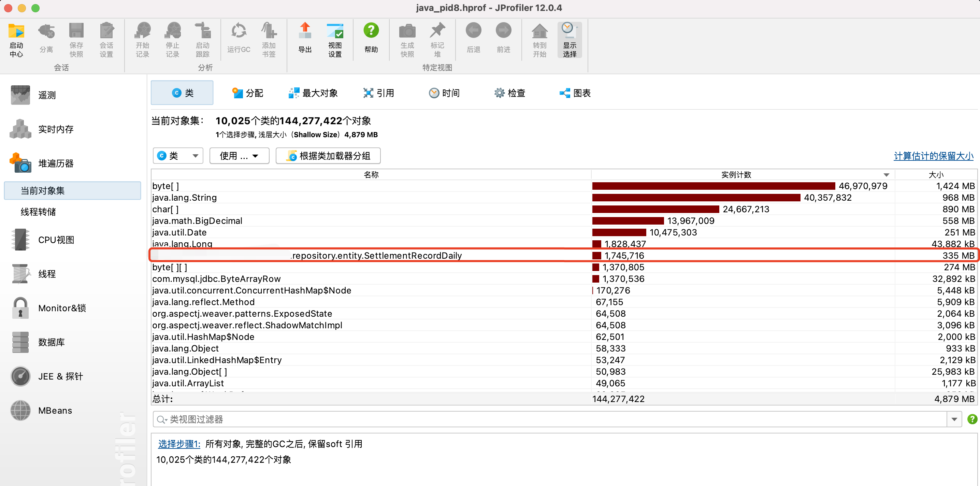
Task: Open filter search options magnifier dropdown
Action: (162, 419)
